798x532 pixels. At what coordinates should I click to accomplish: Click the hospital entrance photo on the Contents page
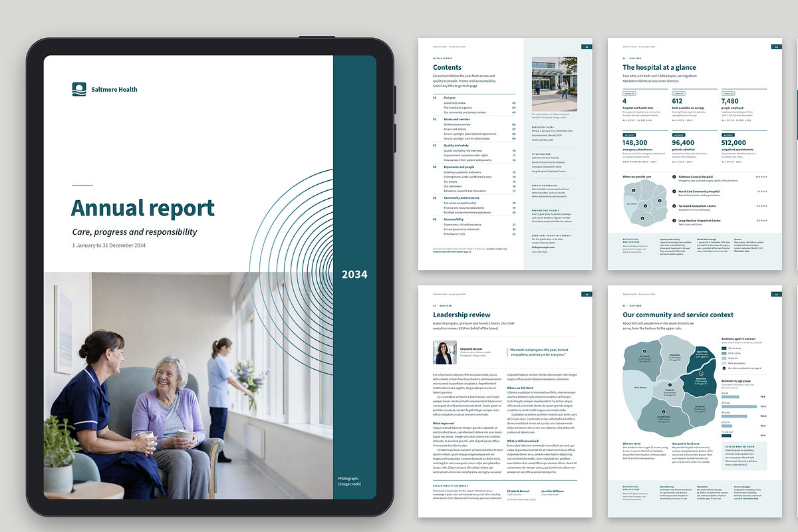pos(554,84)
